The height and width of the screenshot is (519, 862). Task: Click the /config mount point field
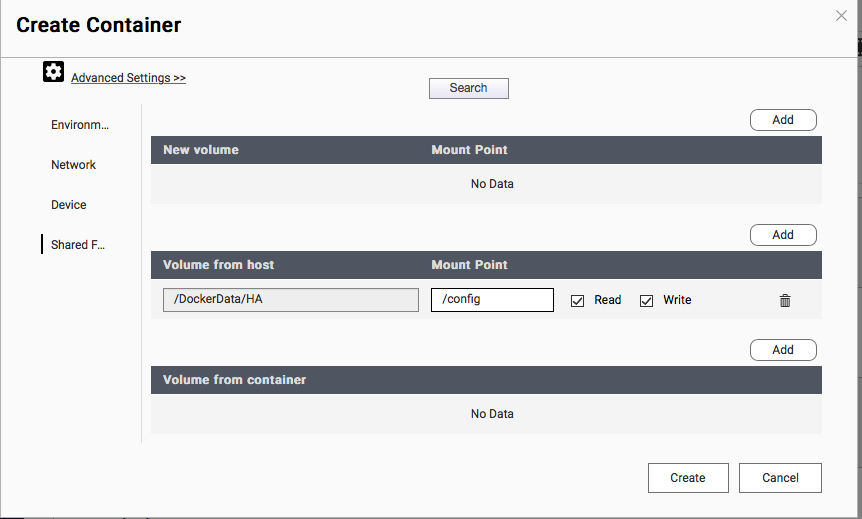click(492, 300)
